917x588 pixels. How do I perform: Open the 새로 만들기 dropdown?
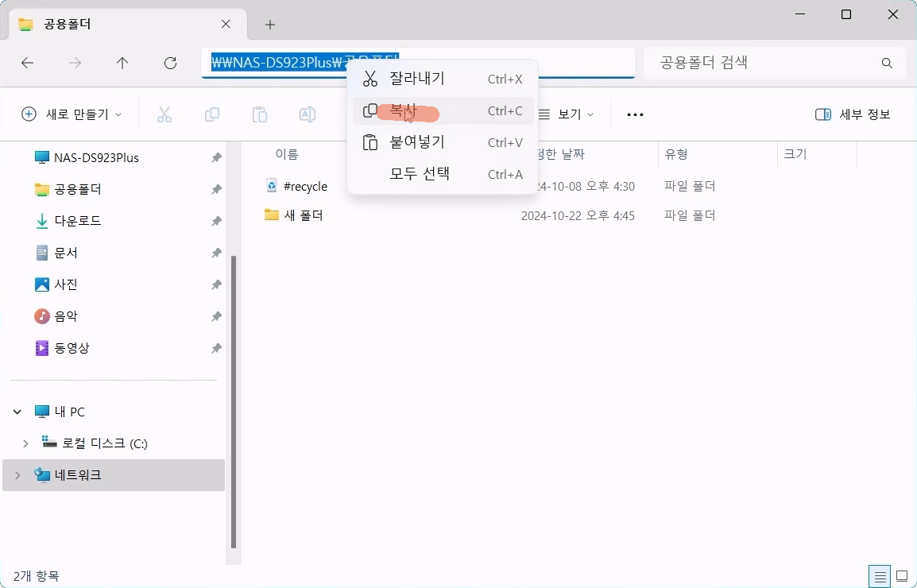(x=72, y=114)
